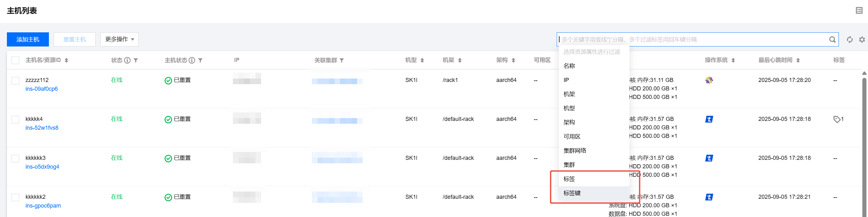This screenshot has height=217, width=868.
Task: Click tag icon on kkkkk4 row
Action: click(x=836, y=119)
